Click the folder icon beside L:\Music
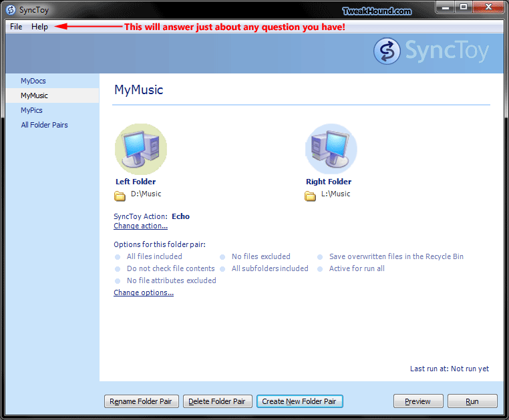 pyautogui.click(x=310, y=196)
